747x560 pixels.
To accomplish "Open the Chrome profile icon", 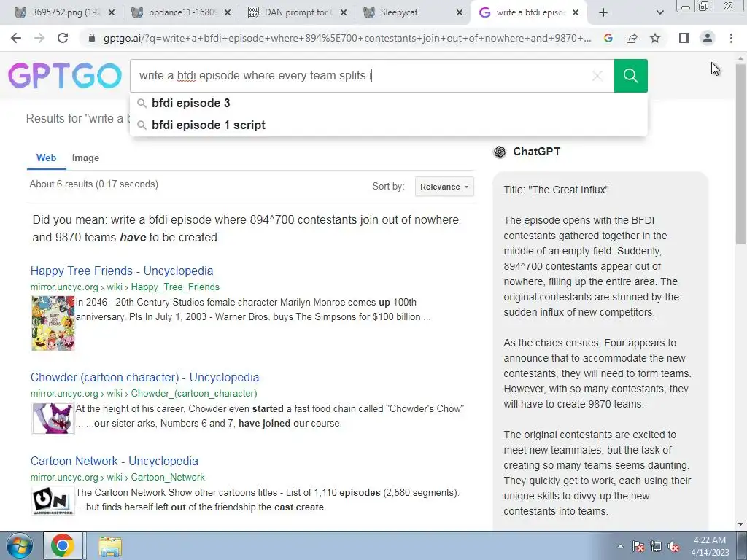I will pos(708,38).
